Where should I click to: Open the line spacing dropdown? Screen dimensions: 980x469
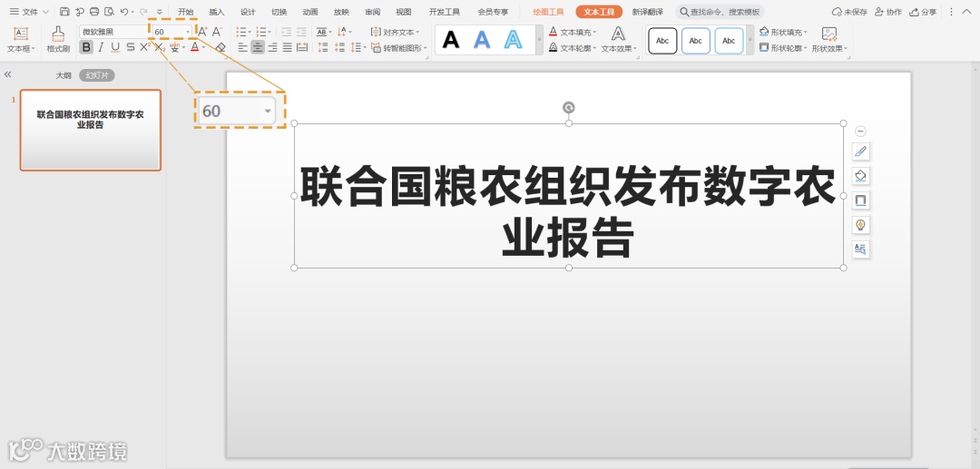[x=358, y=47]
